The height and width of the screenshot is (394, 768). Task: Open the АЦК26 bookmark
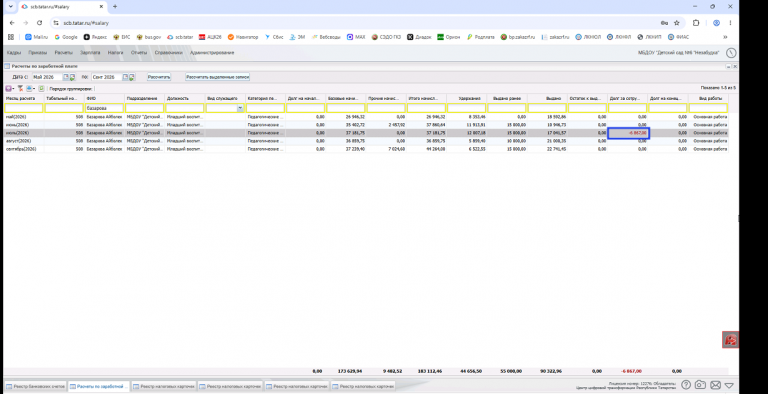click(x=210, y=37)
